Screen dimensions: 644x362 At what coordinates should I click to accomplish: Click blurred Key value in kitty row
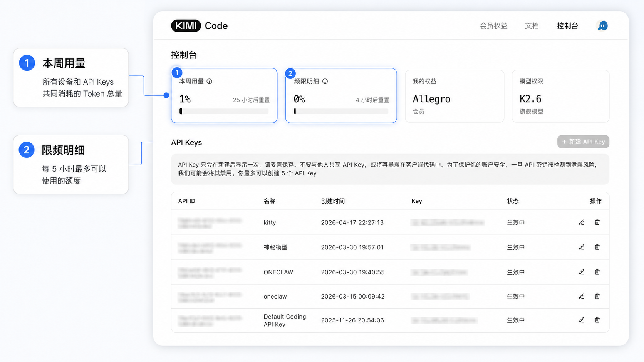pos(447,222)
